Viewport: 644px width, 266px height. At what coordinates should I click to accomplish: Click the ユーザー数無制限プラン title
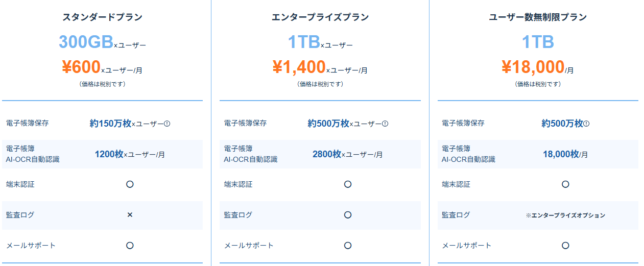pos(538,17)
